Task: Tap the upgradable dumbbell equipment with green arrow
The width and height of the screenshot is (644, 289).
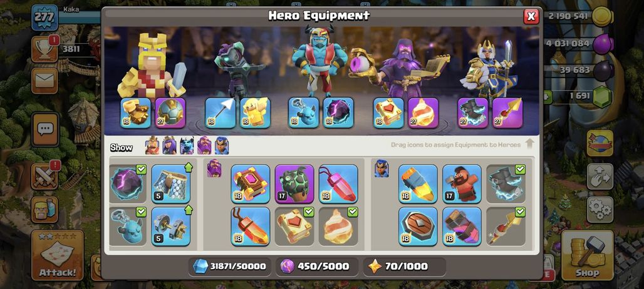Action: pyautogui.click(x=171, y=226)
